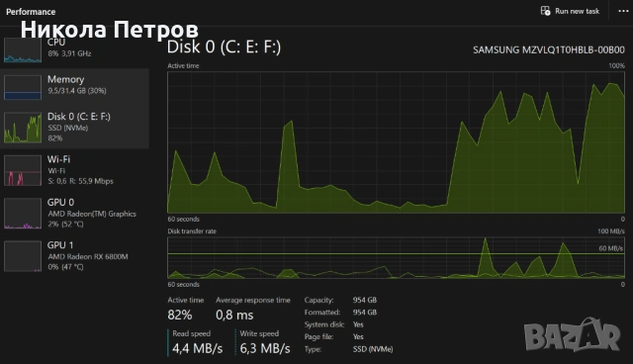
Task: Click the Disk 0 (C: E: F:) heading
Action: coord(224,46)
